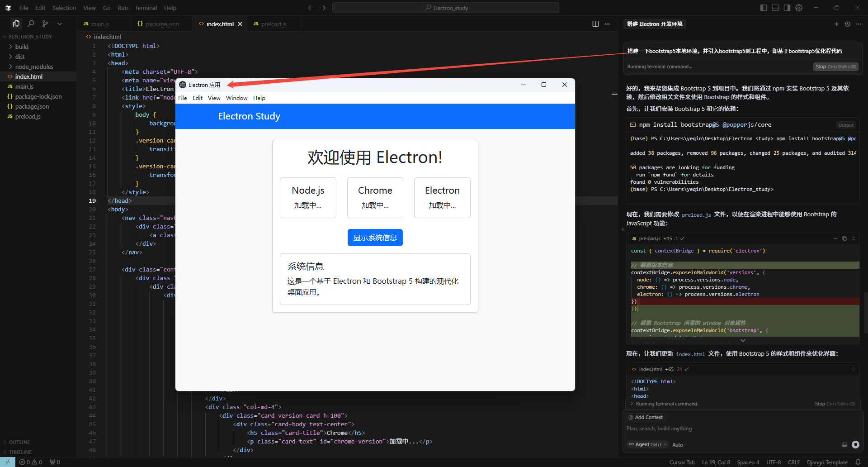Open the Terminal menu
This screenshot has height=467, width=868.
146,8
